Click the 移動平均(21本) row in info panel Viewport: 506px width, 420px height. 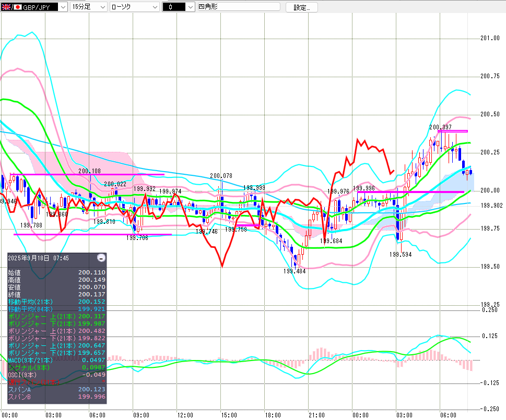click(x=57, y=302)
